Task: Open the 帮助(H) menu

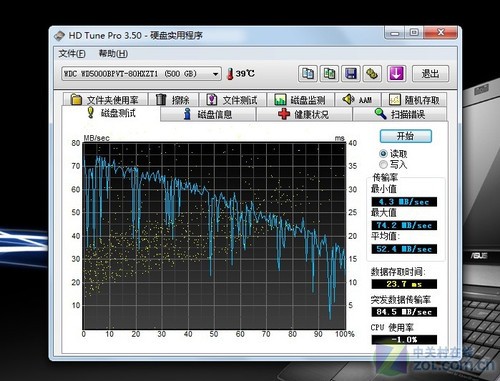Action: click(113, 54)
